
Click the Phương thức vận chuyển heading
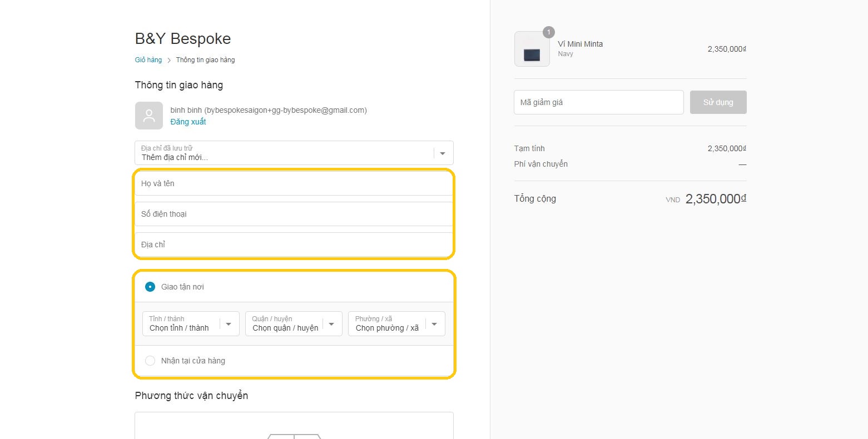[191, 396]
